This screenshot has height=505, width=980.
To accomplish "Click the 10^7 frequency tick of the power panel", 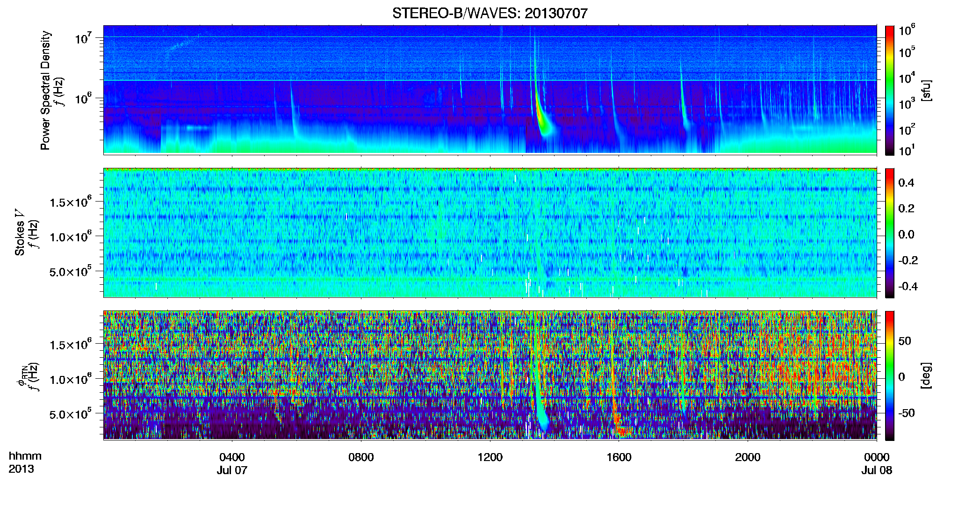I will (83, 38).
